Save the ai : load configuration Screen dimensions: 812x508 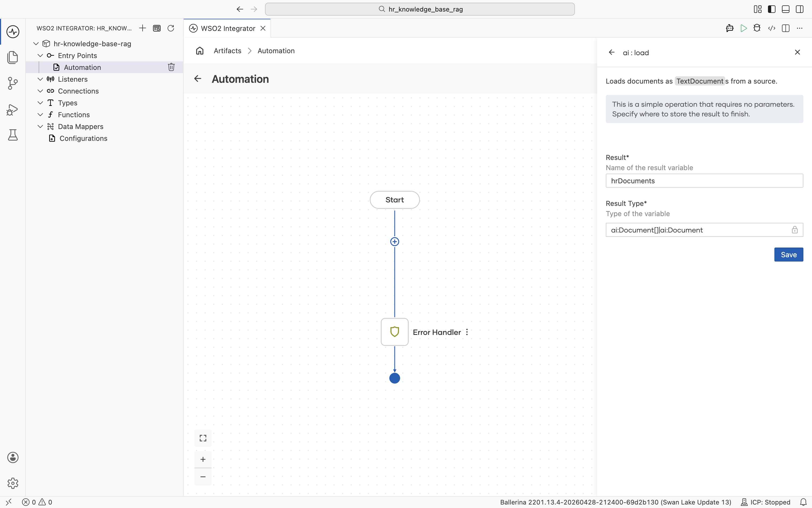[789, 255]
